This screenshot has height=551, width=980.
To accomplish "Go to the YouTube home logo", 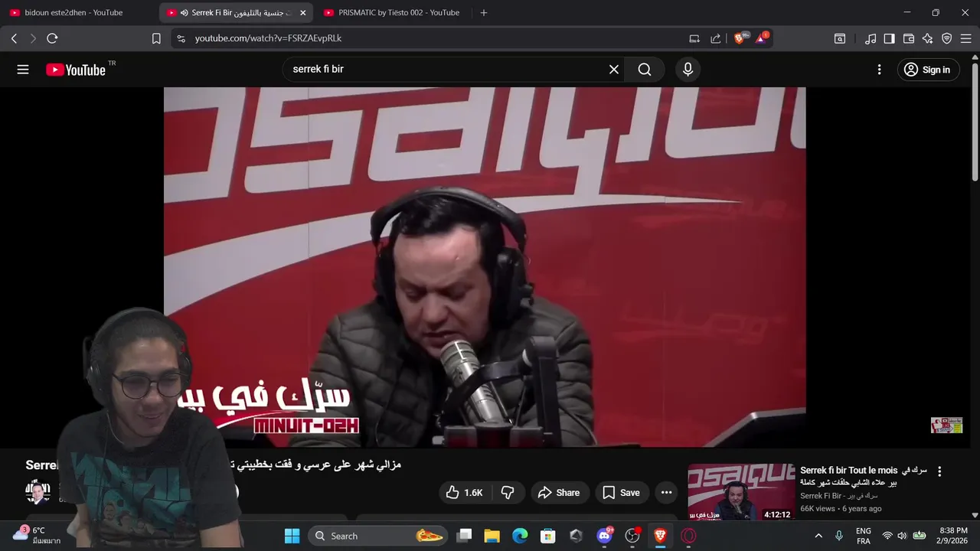I will [x=75, y=70].
